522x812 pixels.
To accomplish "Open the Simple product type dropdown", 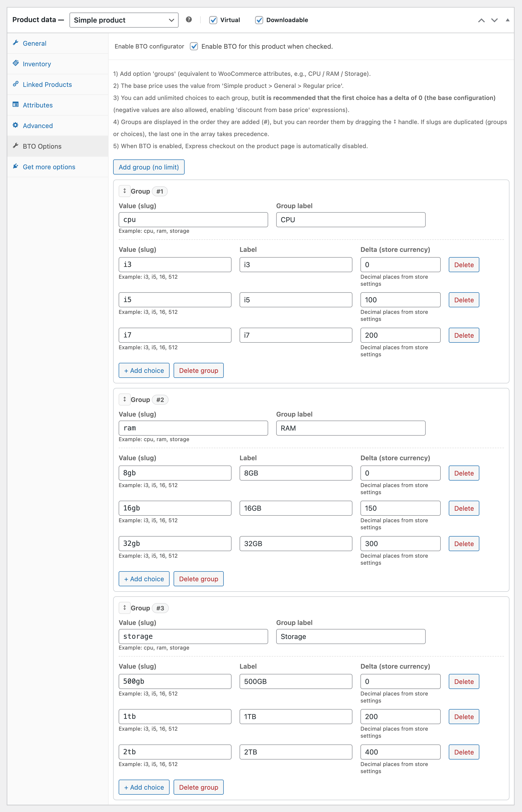I will [124, 20].
